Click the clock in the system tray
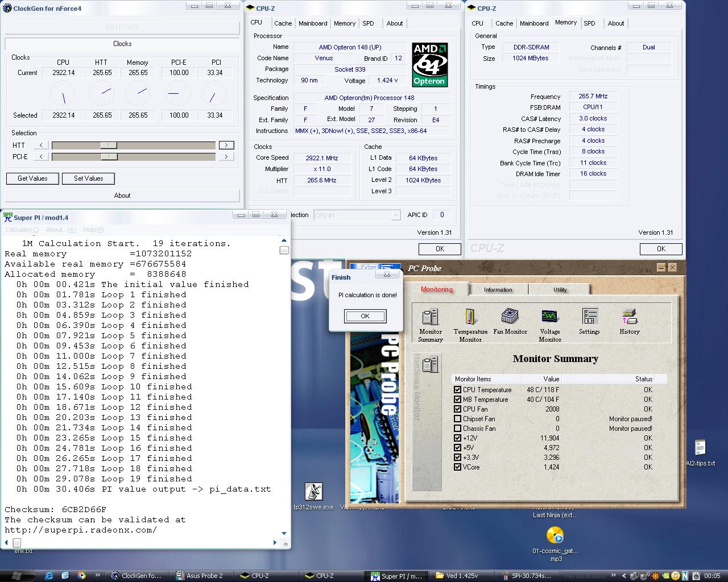 [x=712, y=576]
